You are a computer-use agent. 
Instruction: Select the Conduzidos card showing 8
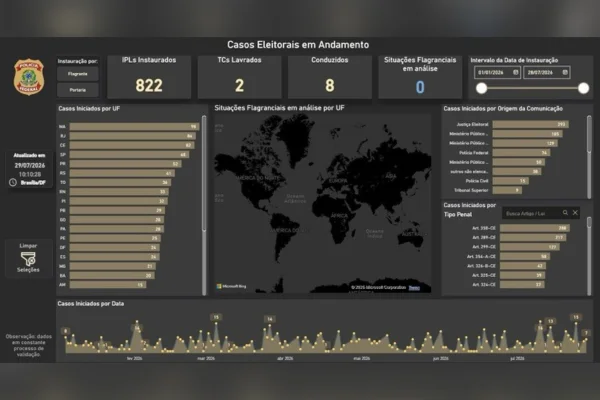(x=330, y=77)
